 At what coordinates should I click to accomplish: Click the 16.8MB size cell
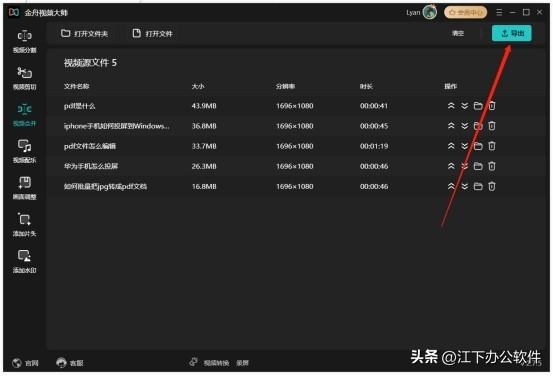(204, 186)
